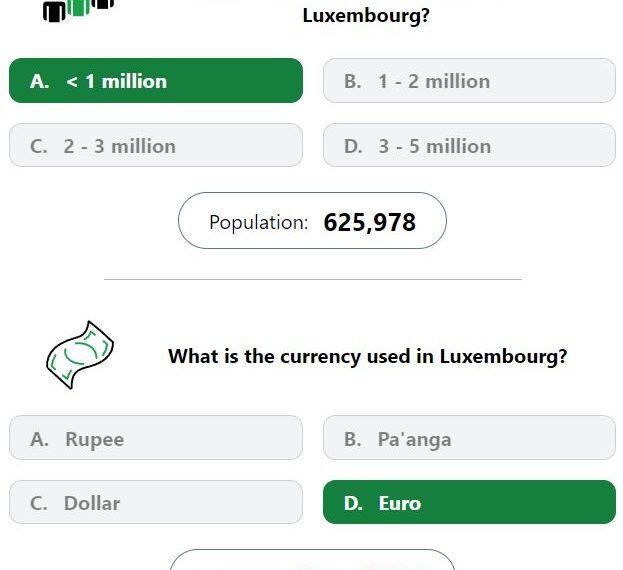Pick the 2 - 3 million answer
Viewport: 623px width, 570px height.
(x=155, y=146)
